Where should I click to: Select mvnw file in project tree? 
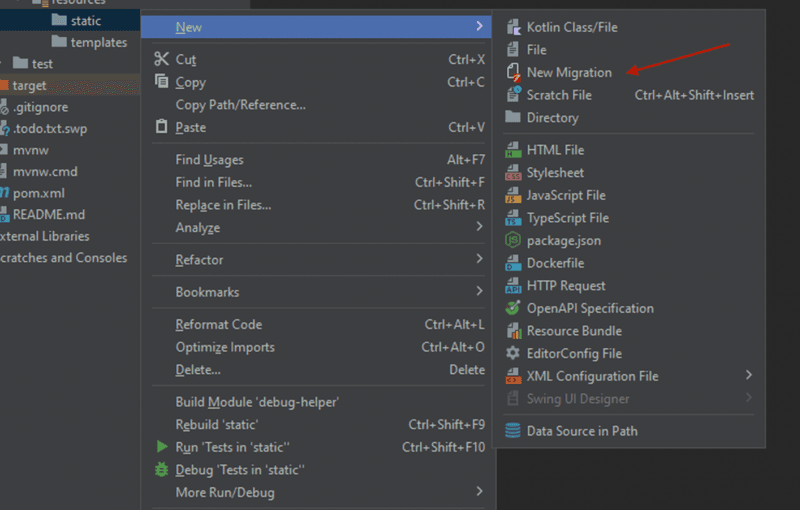[x=31, y=150]
